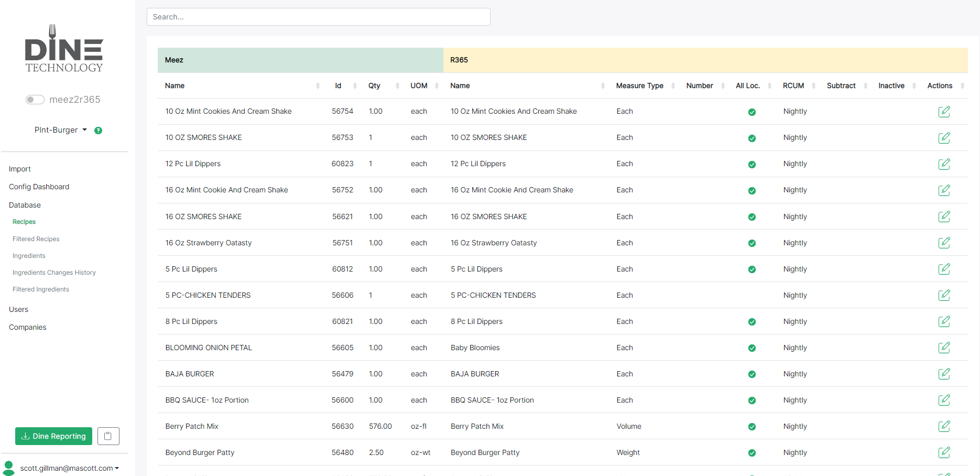Image resolution: width=980 pixels, height=476 pixels.
Task: Select the Weight measure type cell
Action: 628,452
